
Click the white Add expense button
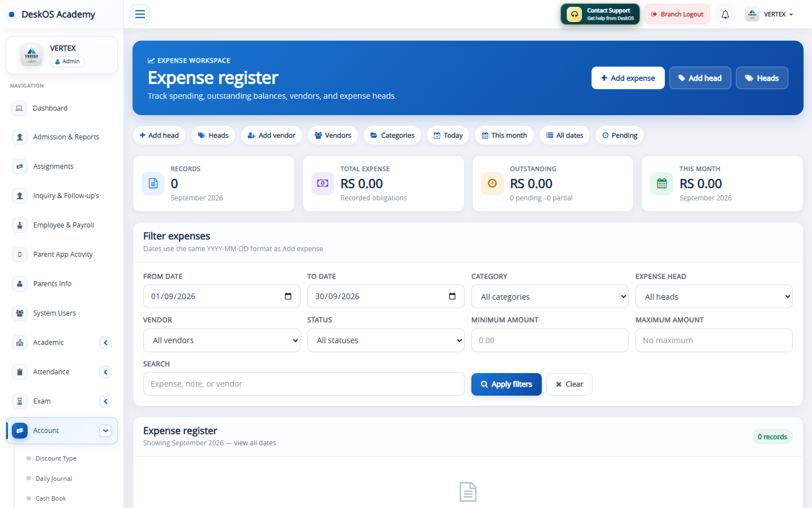pos(628,78)
